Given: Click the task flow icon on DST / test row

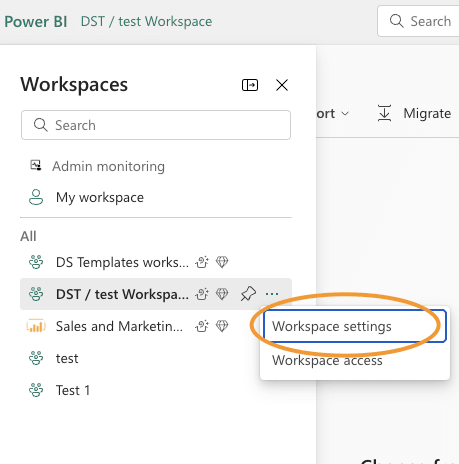Looking at the screenshot, I should (x=202, y=294).
